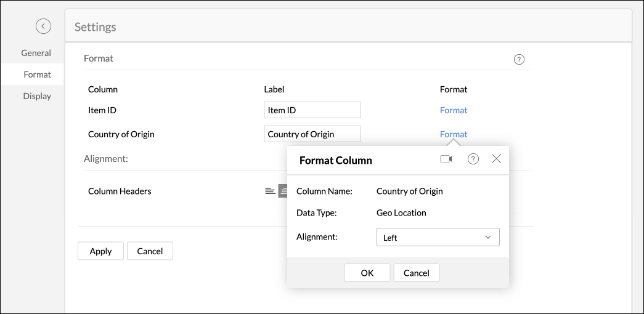
Task: Expand the Alignment dropdown showing Left
Action: (438, 238)
